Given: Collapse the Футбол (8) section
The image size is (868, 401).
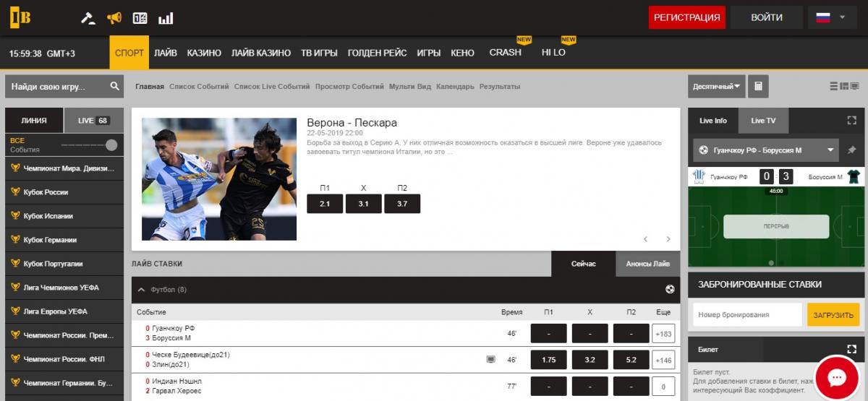Looking at the screenshot, I should (x=142, y=290).
